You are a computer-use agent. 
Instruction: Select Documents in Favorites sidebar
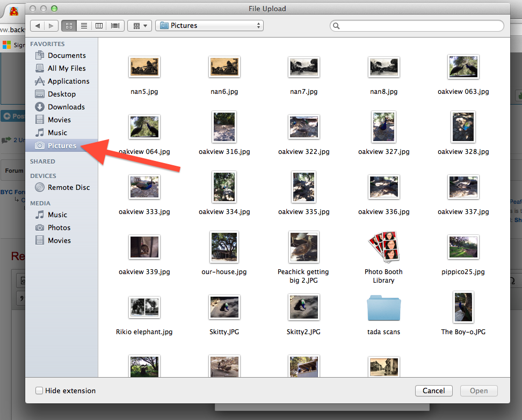[67, 55]
